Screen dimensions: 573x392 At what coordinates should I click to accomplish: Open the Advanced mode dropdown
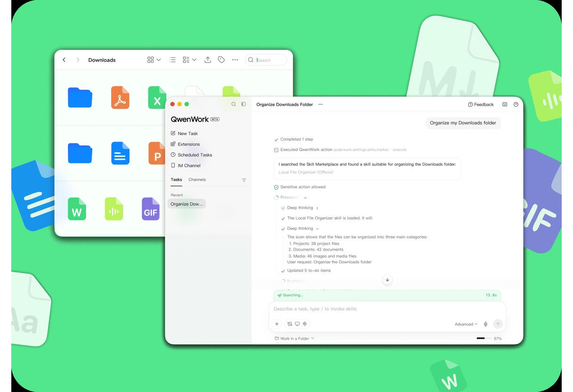466,324
